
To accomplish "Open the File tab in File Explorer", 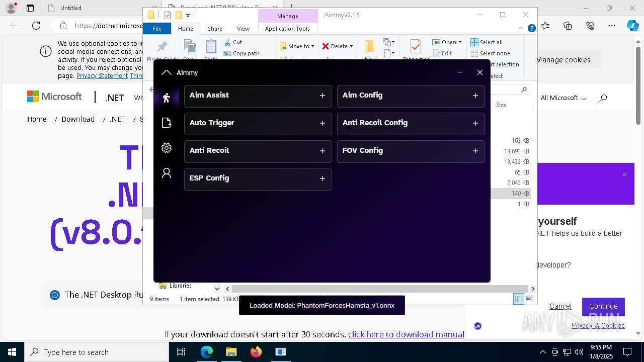I will (x=157, y=29).
